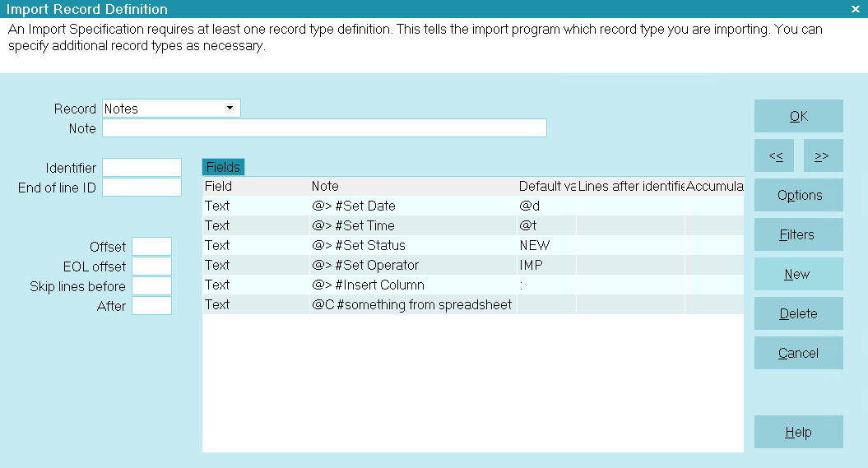Click the Note input field
Viewport: 868px width, 468px height.
pyautogui.click(x=324, y=127)
